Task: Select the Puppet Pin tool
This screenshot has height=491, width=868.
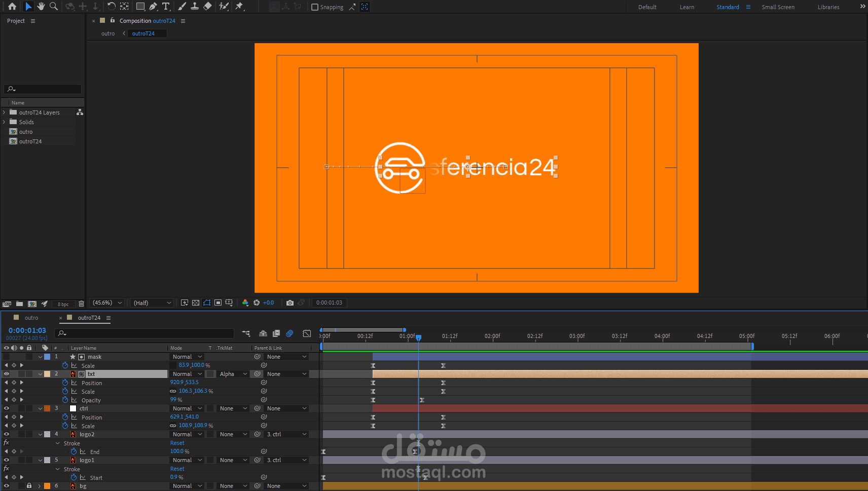Action: (239, 7)
